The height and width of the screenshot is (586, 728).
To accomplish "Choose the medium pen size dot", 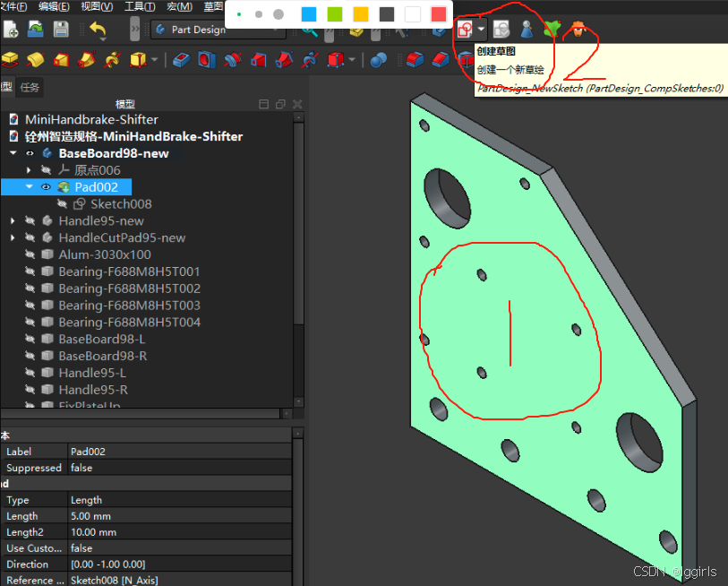I will tap(259, 14).
